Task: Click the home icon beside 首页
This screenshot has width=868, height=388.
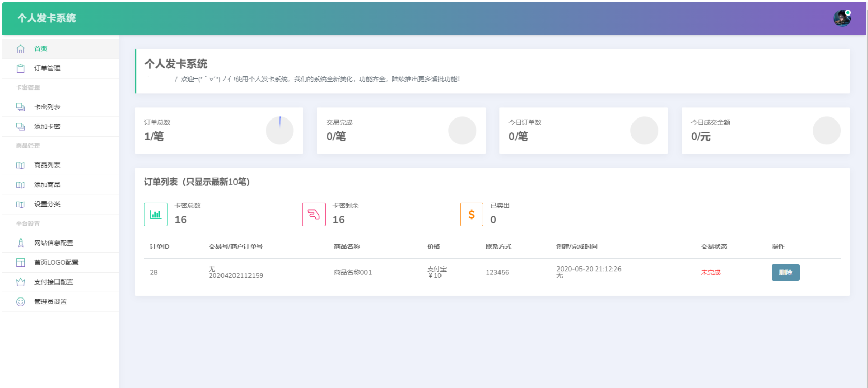Action: 20,49
